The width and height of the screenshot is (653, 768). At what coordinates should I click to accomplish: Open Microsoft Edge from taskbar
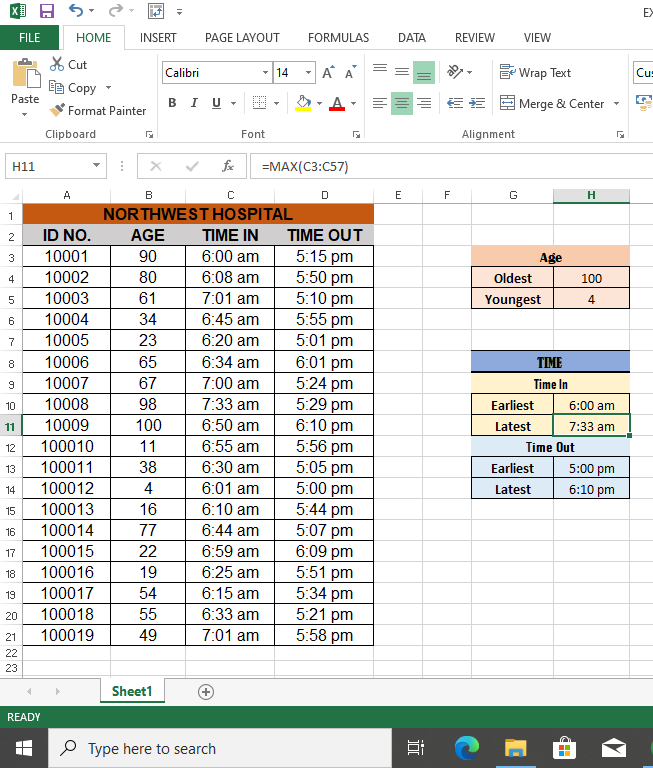point(466,748)
